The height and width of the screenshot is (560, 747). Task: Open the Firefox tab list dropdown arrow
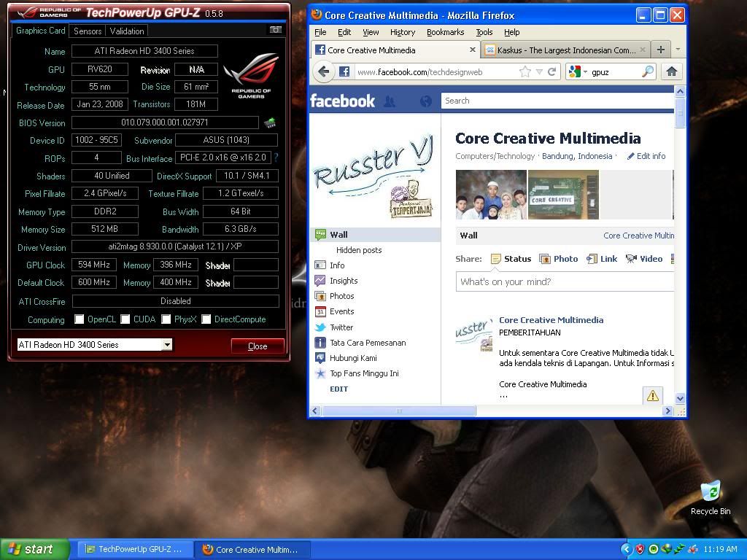678,50
